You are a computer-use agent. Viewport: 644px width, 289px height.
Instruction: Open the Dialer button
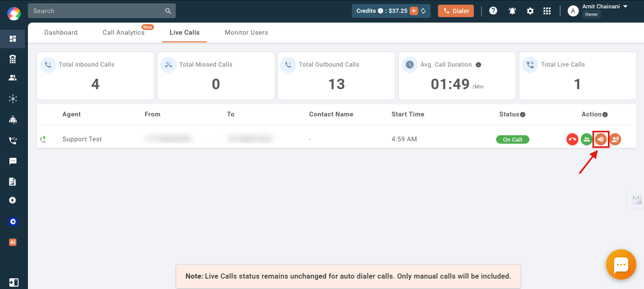tap(456, 11)
